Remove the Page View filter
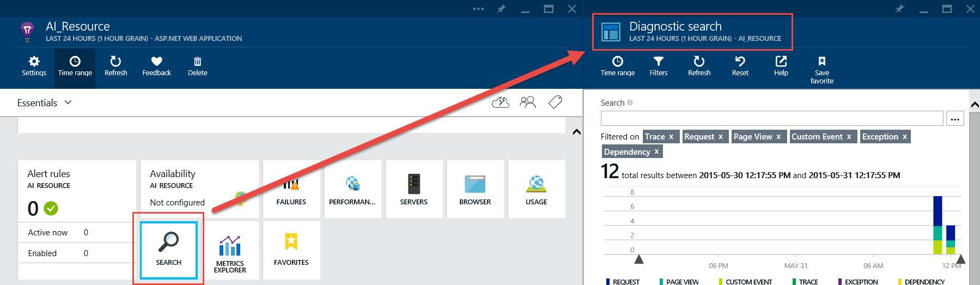Screen dimensions: 980x285 [778, 137]
